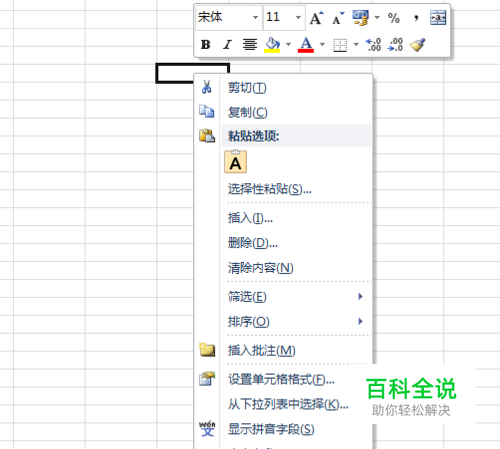
Task: Click the borders icon in mini toolbar
Action: pos(340,45)
